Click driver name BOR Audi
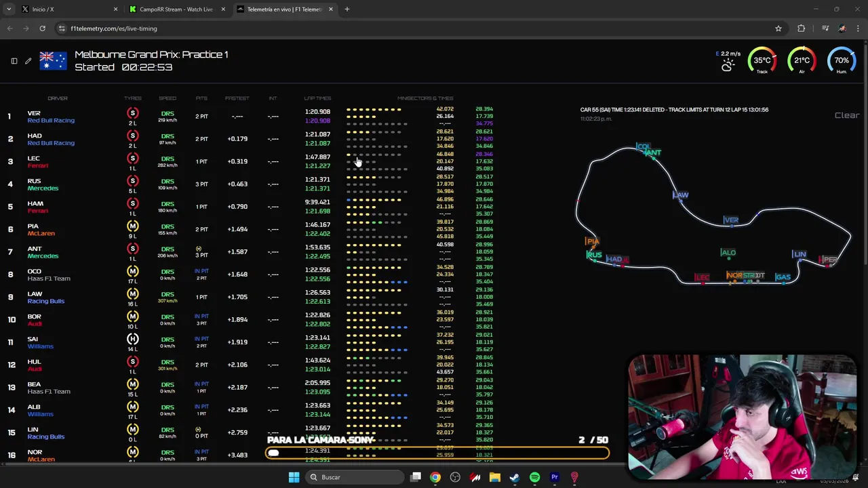This screenshot has height=488, width=868. pos(35,320)
